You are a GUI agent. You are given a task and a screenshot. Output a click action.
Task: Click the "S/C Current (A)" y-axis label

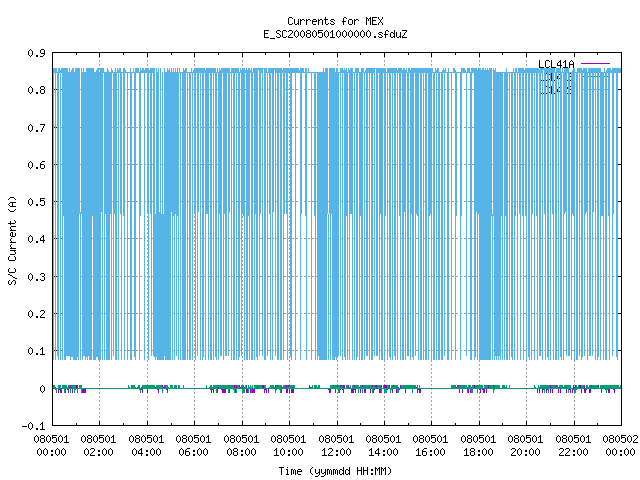[12, 241]
